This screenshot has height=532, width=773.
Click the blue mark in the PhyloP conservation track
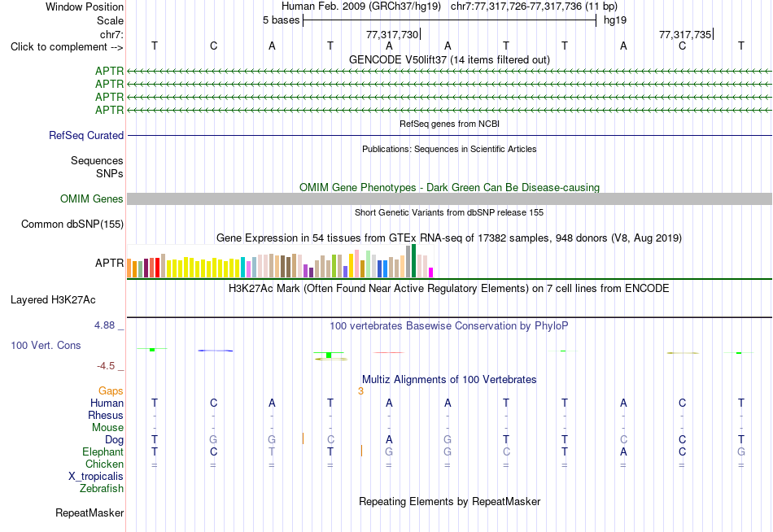click(x=216, y=351)
